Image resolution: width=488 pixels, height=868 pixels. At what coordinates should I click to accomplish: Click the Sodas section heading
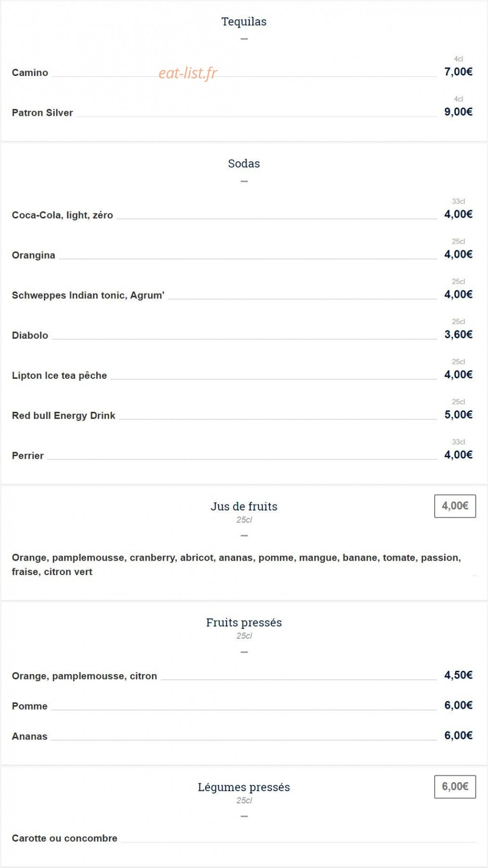pyautogui.click(x=244, y=164)
